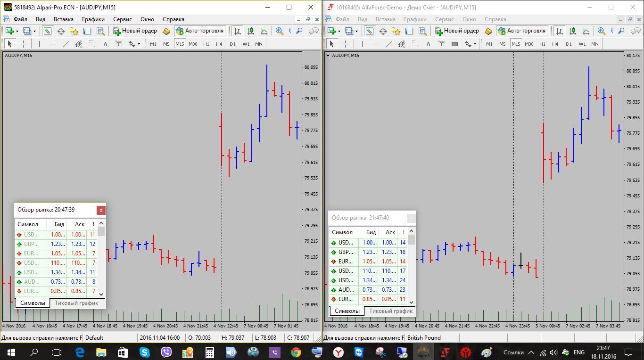This screenshot has height=360, width=644.
Task: Select M30 timeframe in AlfaForex window
Action: pos(529,44)
